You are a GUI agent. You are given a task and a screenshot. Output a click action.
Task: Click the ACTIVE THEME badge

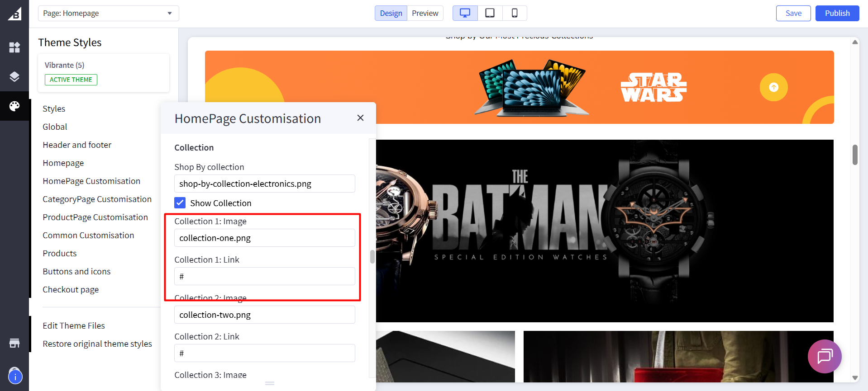[x=71, y=80]
